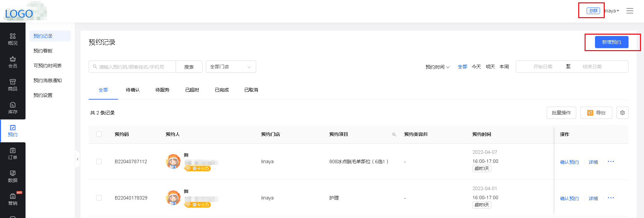Click 详情 for B22040178329
This screenshot has height=218, width=644.
(593, 198)
